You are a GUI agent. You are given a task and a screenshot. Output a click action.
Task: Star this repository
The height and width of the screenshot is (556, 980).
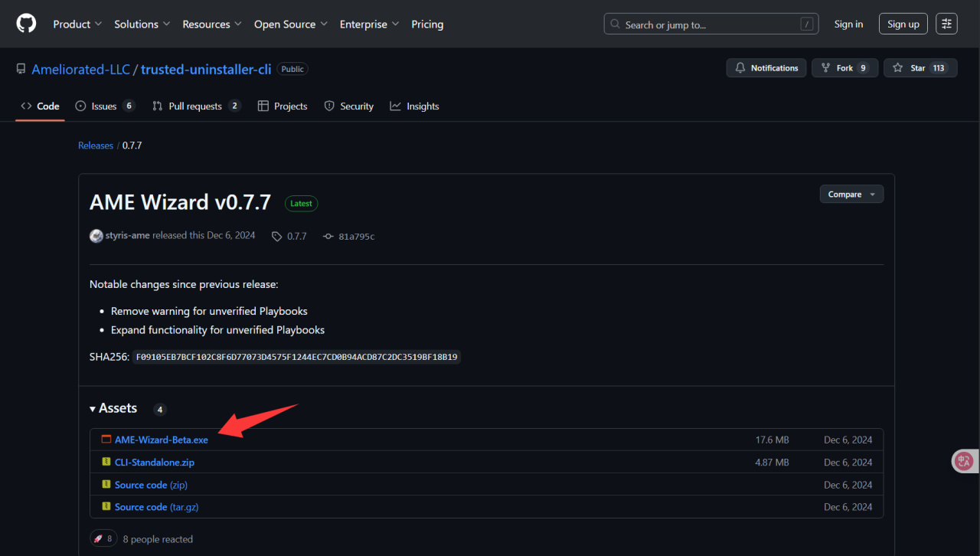pyautogui.click(x=919, y=68)
